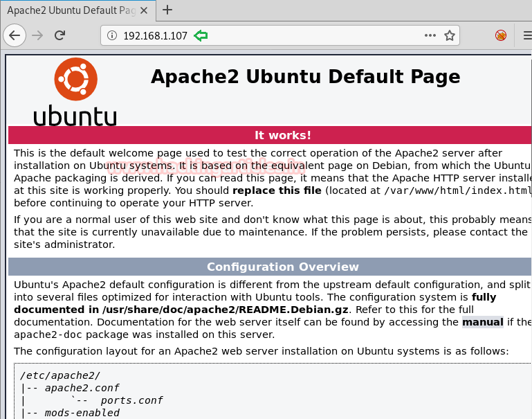Bookmark this page with the star
Viewport: 532px width, 419px height.
(x=450, y=35)
